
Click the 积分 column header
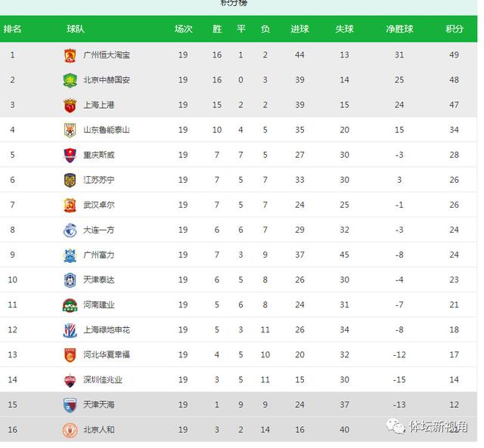coord(455,29)
